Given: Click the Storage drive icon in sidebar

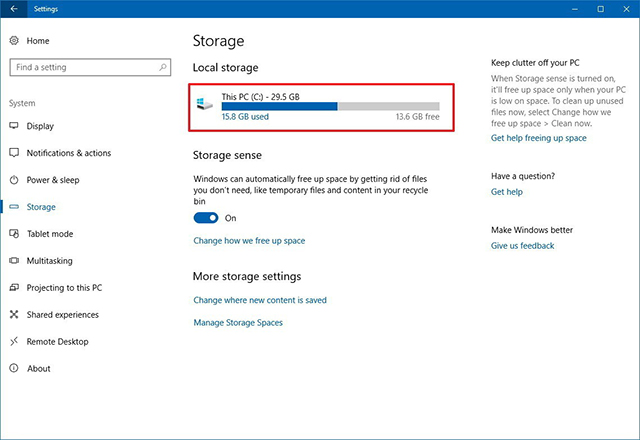Looking at the screenshot, I should pyautogui.click(x=14, y=207).
